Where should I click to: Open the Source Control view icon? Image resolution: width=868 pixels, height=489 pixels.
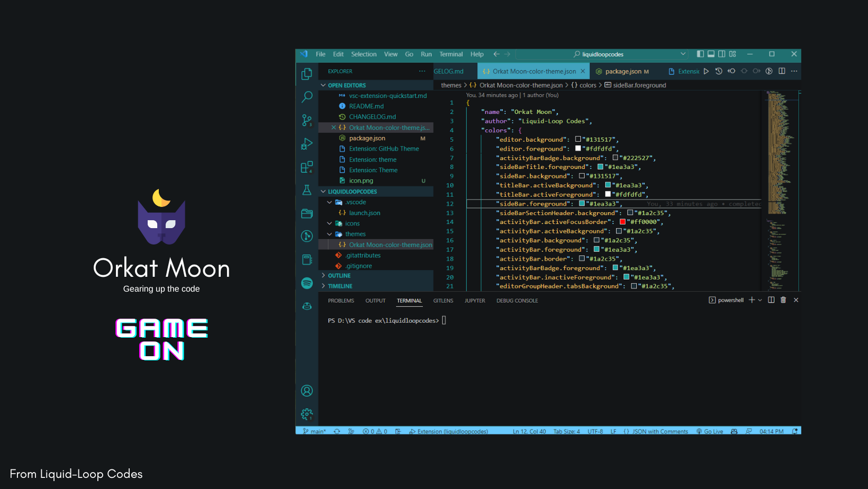[306, 120]
